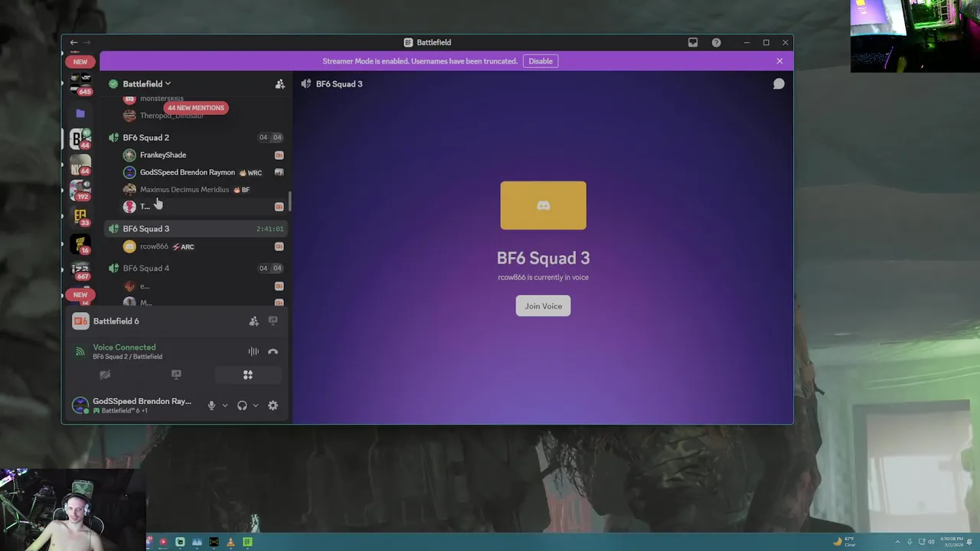
Task: Select the server with the 645 badge
Action: tap(80, 83)
